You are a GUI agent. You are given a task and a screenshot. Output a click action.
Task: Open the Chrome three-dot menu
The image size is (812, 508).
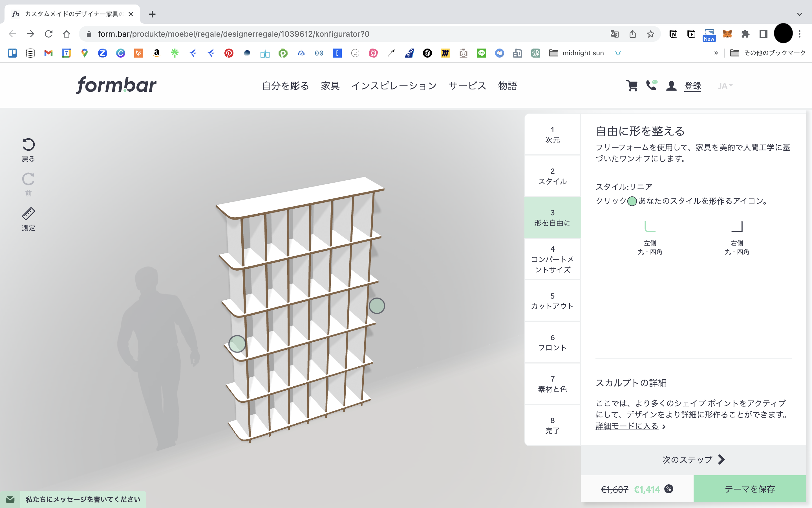click(800, 34)
